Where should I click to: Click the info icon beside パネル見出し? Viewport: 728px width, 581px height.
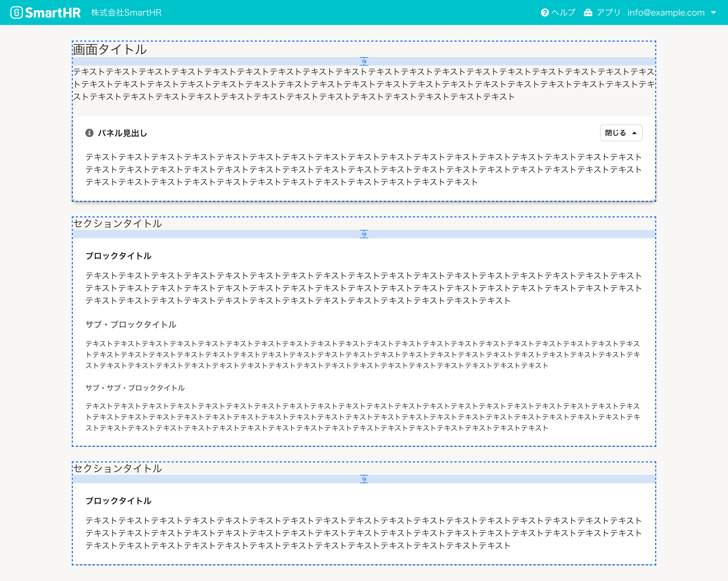pos(89,133)
